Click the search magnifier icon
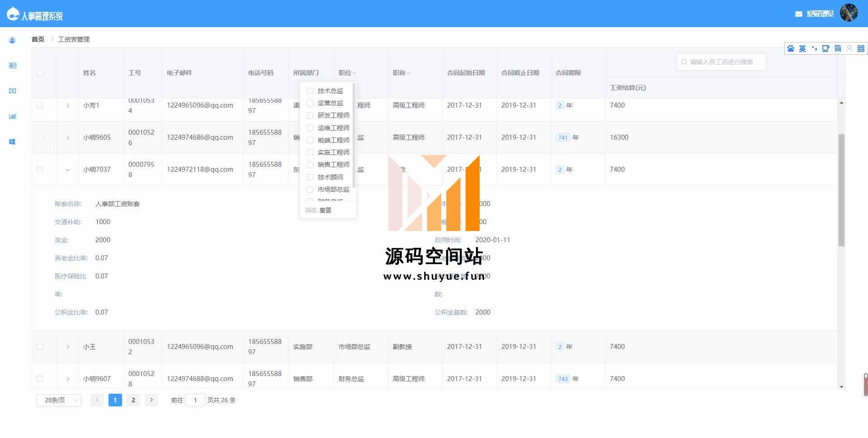The image size is (868, 438). point(684,62)
